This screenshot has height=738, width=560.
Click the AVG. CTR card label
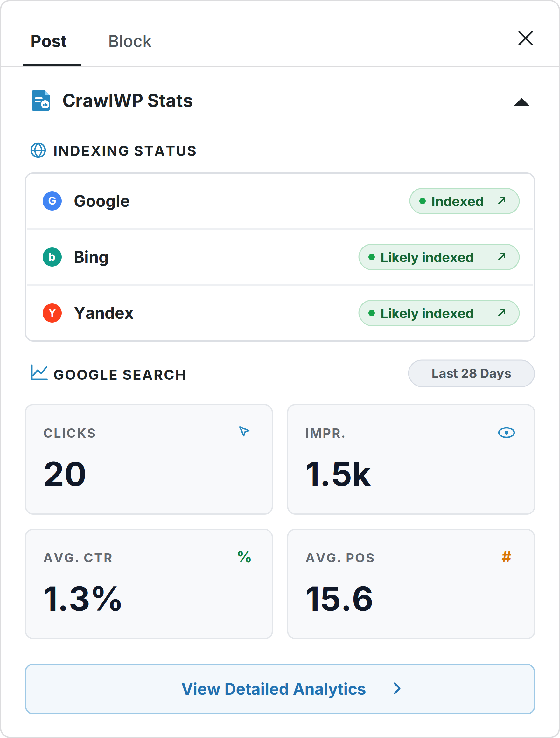coord(78,558)
